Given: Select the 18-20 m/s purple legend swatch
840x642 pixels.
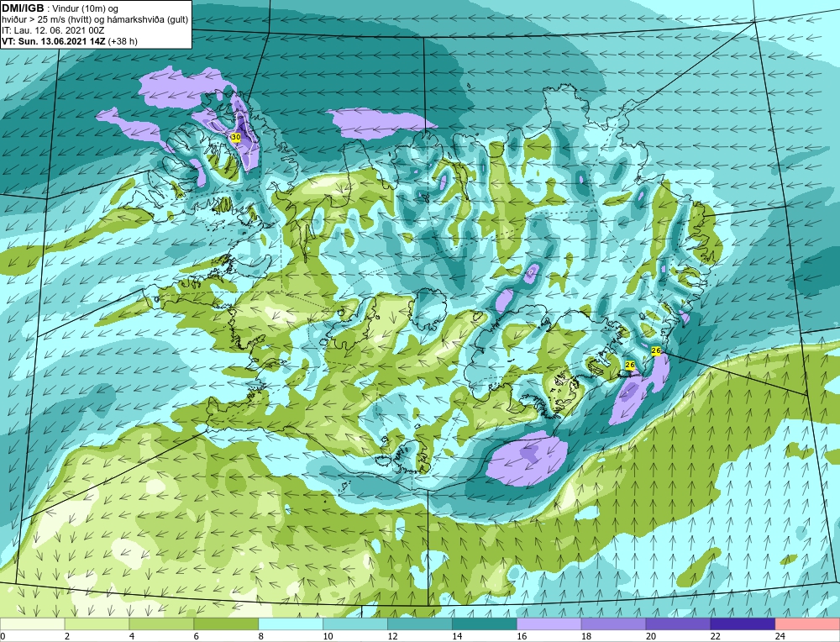Looking at the screenshot, I should (x=613, y=624).
